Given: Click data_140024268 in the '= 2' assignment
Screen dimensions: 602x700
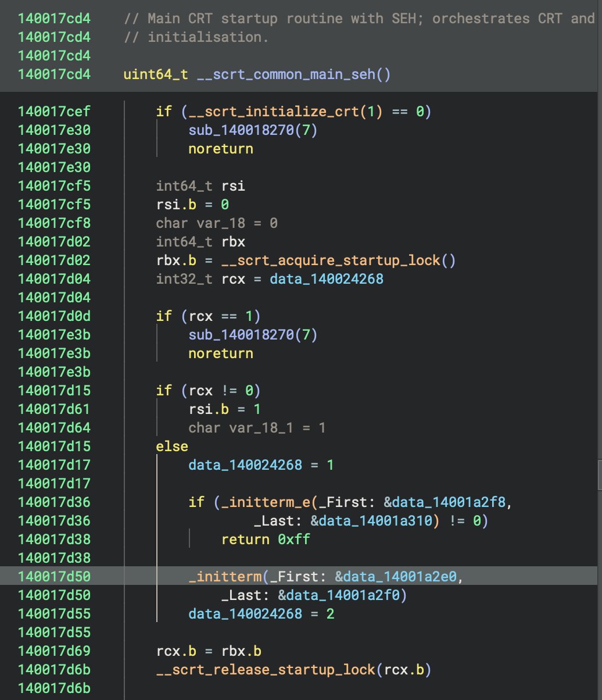Looking at the screenshot, I should click(x=245, y=613).
